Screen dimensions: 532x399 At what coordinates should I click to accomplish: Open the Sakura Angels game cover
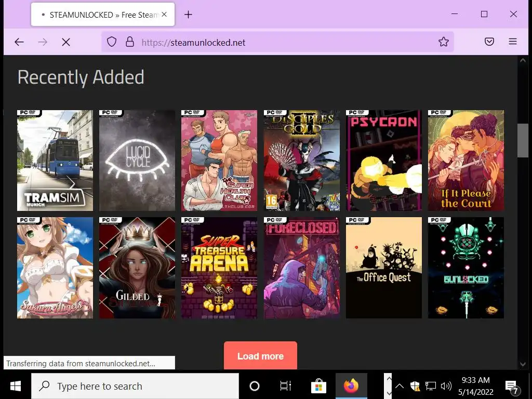coord(55,268)
